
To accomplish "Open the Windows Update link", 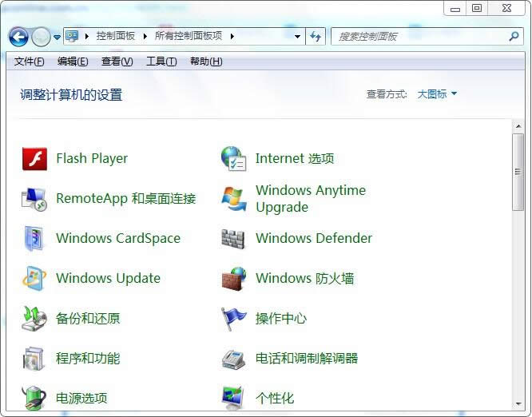I will (108, 278).
